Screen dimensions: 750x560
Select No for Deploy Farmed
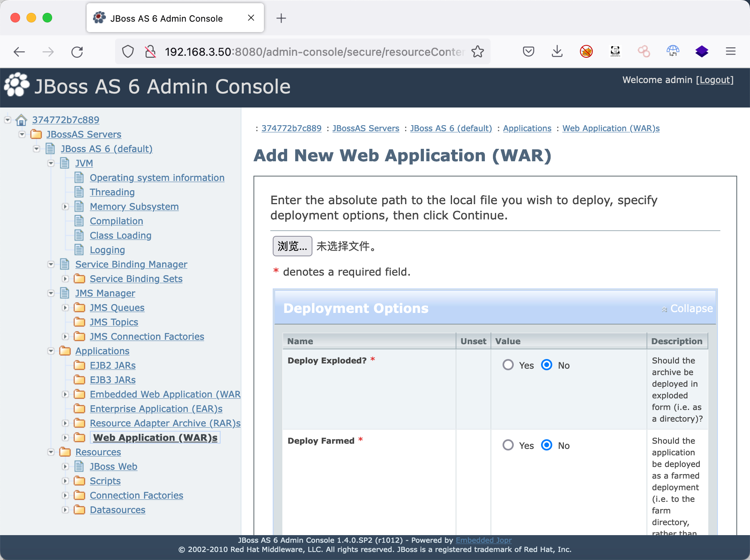547,445
